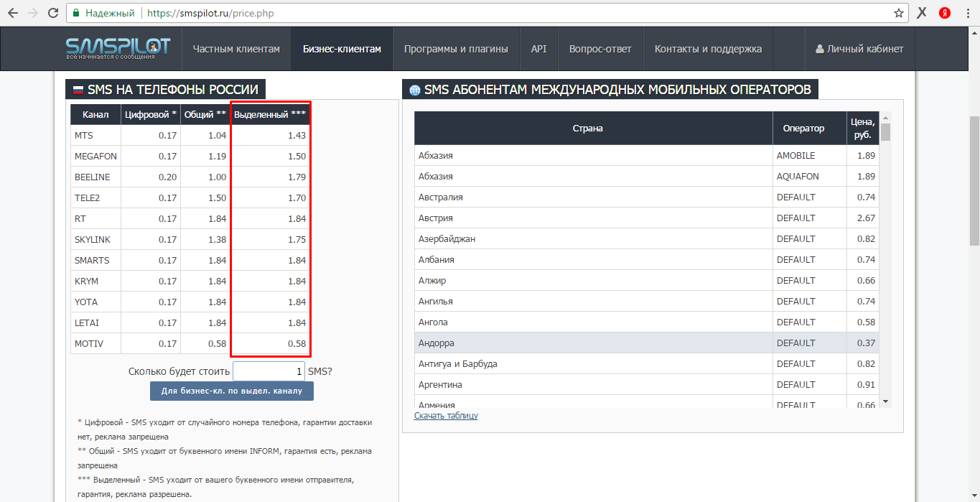980x502 pixels.
Task: Open the Частным клиентам menu item
Action: pyautogui.click(x=236, y=49)
